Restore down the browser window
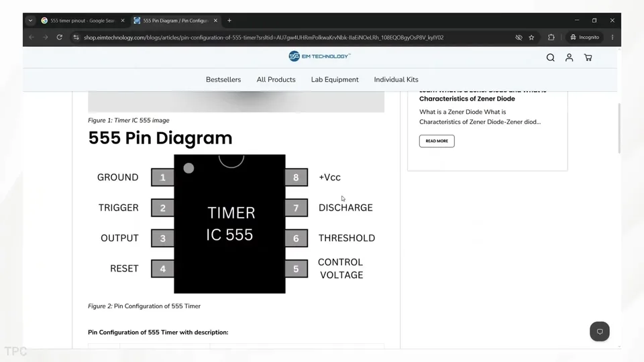 (x=594, y=21)
